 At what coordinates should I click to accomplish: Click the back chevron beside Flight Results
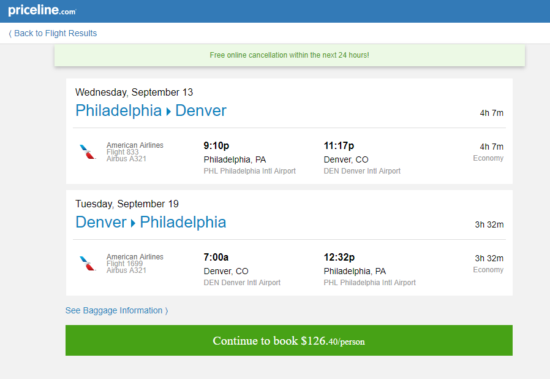pos(10,33)
